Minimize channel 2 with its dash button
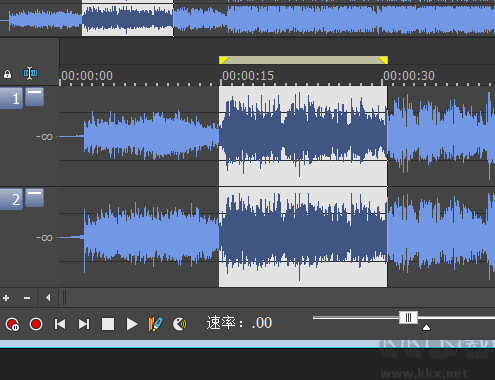Screen dimensions: 495x380 coord(34,197)
